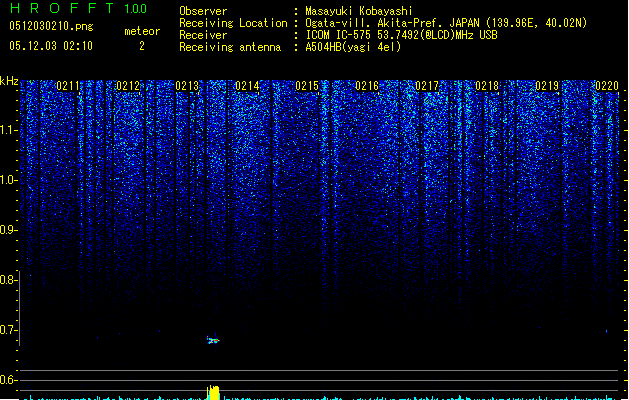Screen dimensions: 629x400
Task: Click the kHz axis unit label
Action: pyautogui.click(x=9, y=81)
